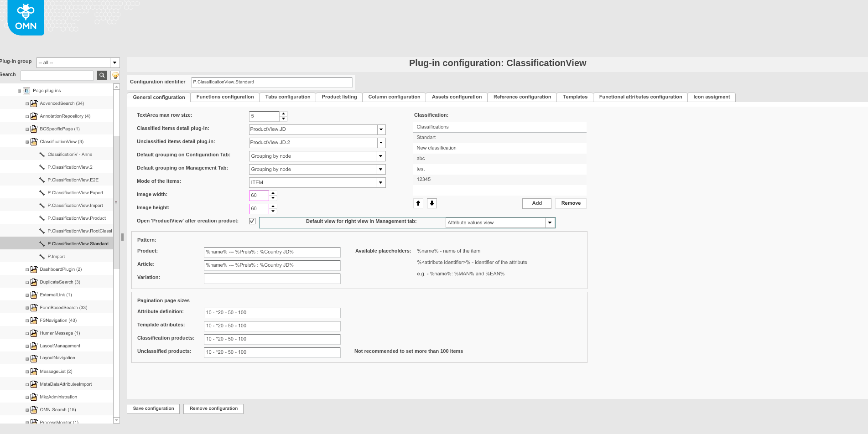The height and width of the screenshot is (434, 868).
Task: Click the plug-in icon next to AdvancedSearch
Action: tap(34, 103)
